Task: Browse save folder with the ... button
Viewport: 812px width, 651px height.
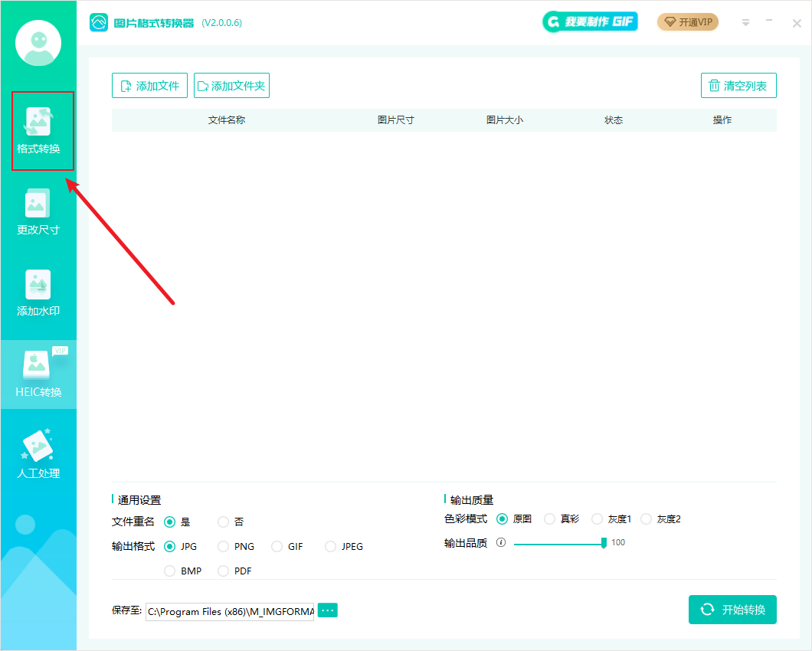Action: pyautogui.click(x=327, y=610)
